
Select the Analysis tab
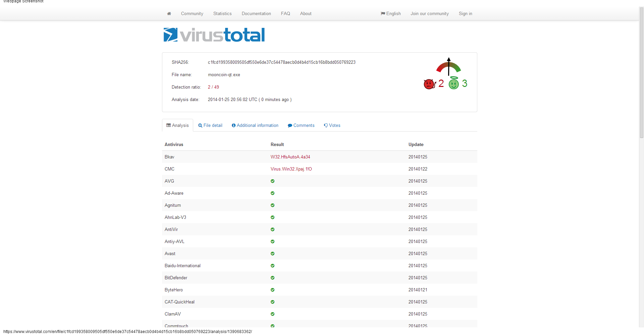coord(177,125)
